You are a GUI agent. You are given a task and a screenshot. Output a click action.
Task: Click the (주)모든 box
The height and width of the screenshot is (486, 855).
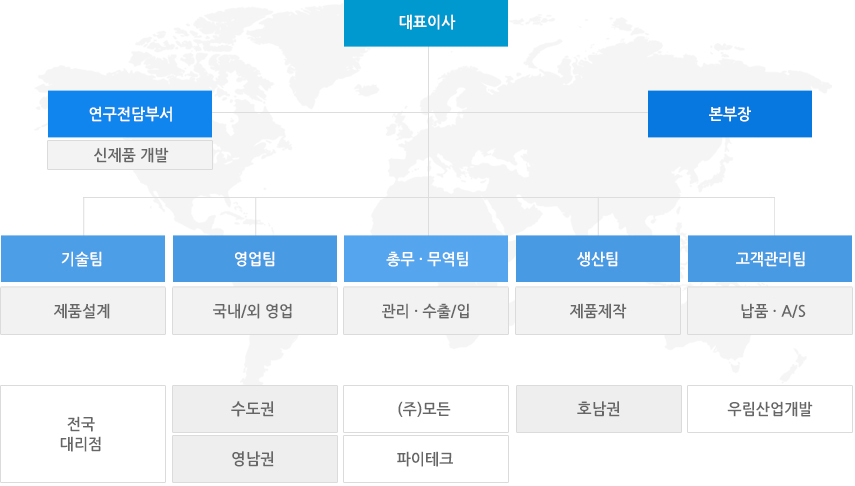[426, 409]
